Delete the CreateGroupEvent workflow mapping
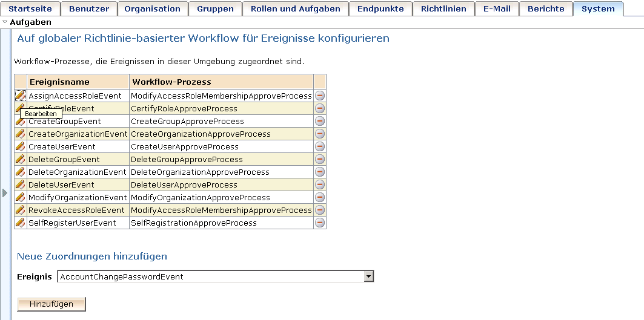Screen dimensions: 644x320 click(320, 121)
